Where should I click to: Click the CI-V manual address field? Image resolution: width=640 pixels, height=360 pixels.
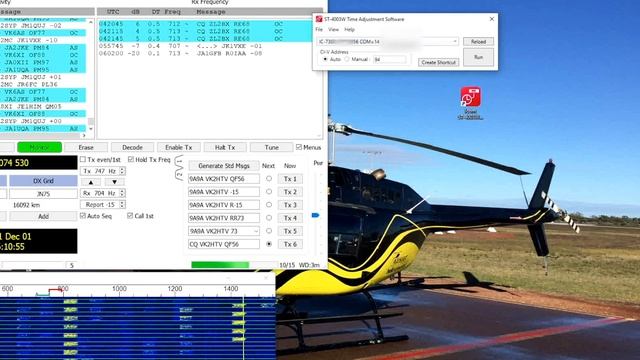[x=390, y=60]
